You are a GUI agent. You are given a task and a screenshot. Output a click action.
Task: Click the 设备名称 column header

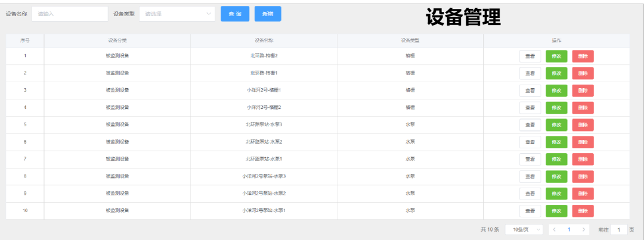[264, 40]
